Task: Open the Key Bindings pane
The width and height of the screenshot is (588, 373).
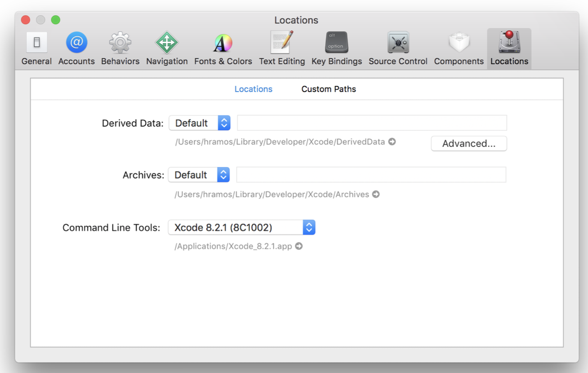Action: [x=337, y=49]
